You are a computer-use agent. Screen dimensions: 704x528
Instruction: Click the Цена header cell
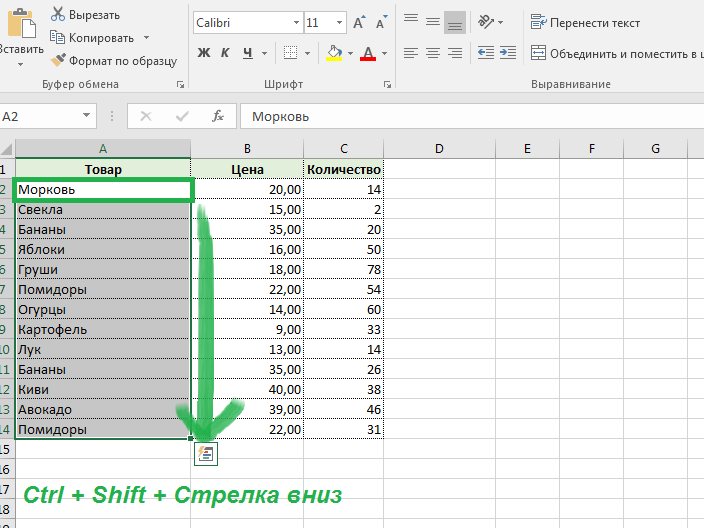click(x=247, y=169)
